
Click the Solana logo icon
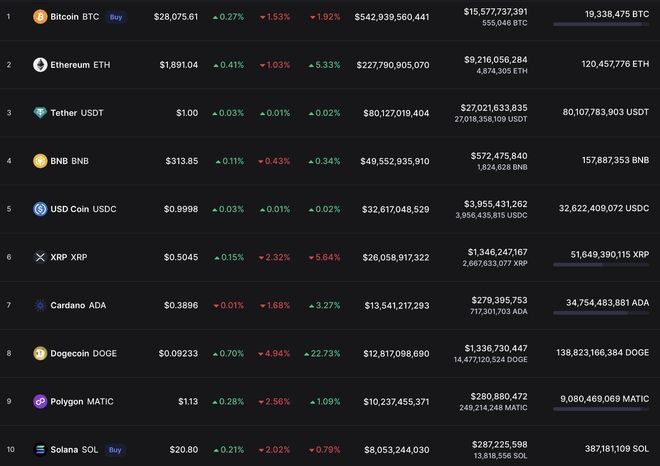(x=40, y=449)
